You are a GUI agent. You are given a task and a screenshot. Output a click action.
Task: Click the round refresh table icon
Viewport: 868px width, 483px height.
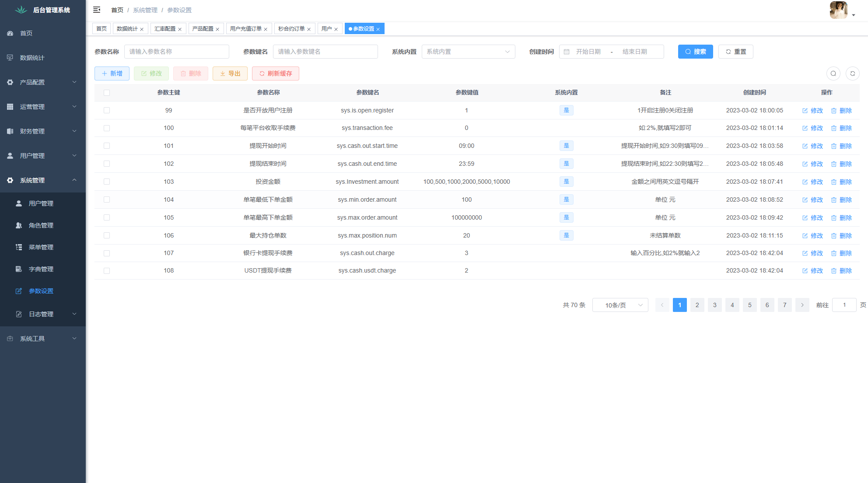point(852,73)
